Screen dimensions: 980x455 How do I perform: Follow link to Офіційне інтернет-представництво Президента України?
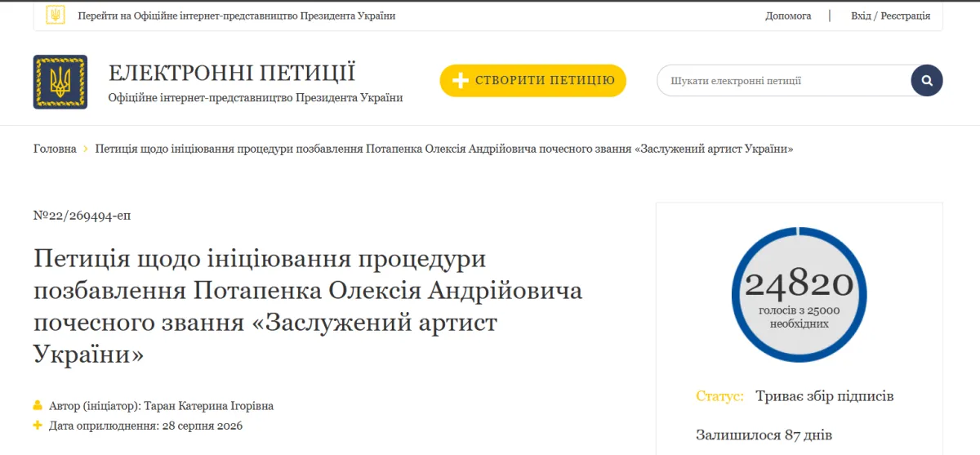pyautogui.click(x=237, y=16)
